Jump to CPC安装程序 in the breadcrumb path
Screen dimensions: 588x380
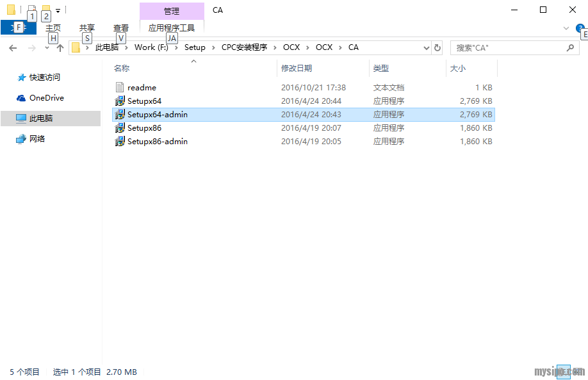point(244,47)
